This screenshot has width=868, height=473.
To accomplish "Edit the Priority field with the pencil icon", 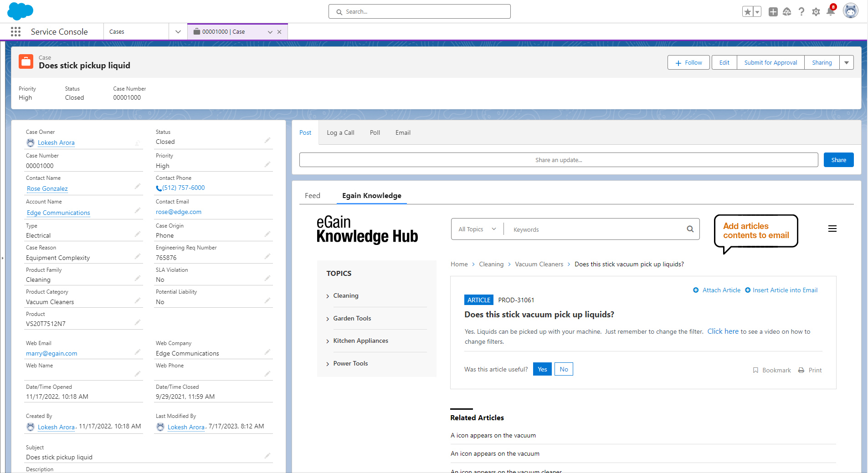I will 267,164.
